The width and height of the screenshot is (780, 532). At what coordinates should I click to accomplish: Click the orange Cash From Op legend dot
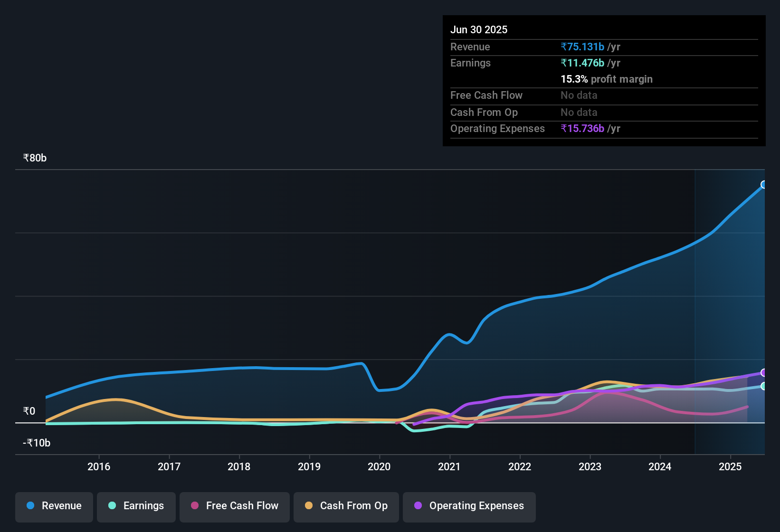pos(308,506)
